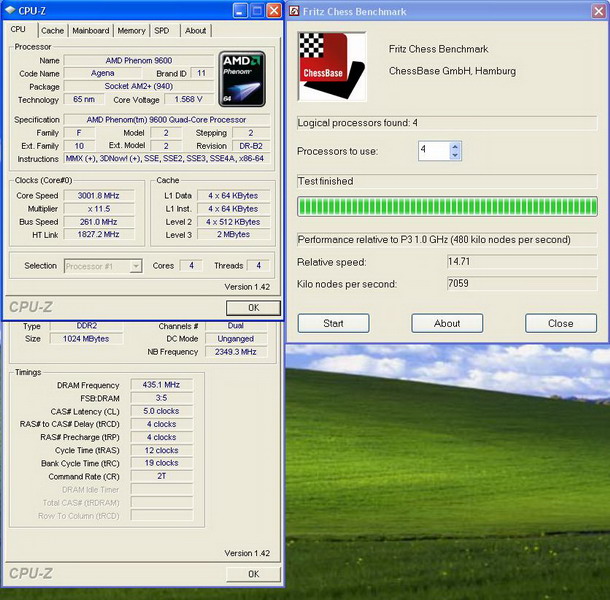Image resolution: width=610 pixels, height=600 pixels.
Task: Increase Processors to use with up arrow
Action: point(455,147)
